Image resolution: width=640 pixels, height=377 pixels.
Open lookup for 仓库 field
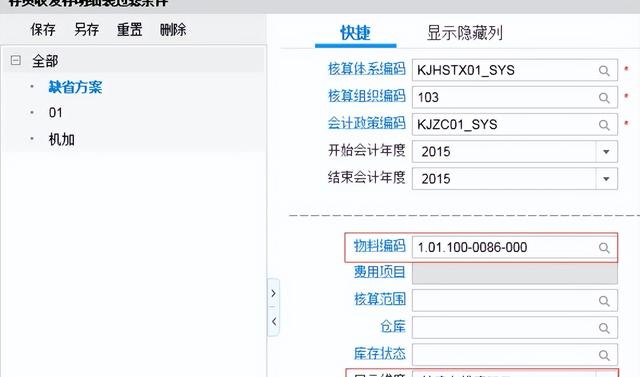tap(604, 328)
